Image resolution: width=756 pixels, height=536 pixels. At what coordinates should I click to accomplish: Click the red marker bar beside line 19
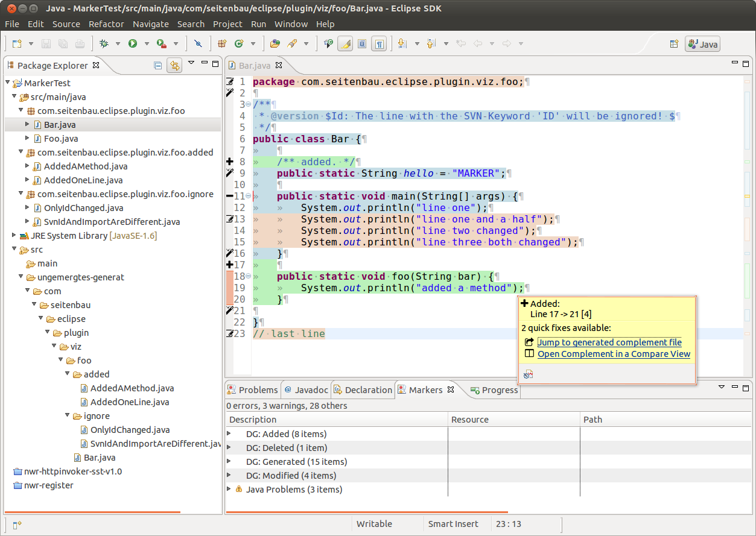coord(229,288)
